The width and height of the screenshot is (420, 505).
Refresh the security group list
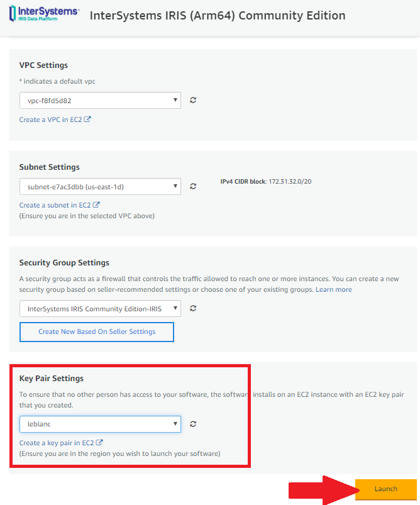[193, 308]
